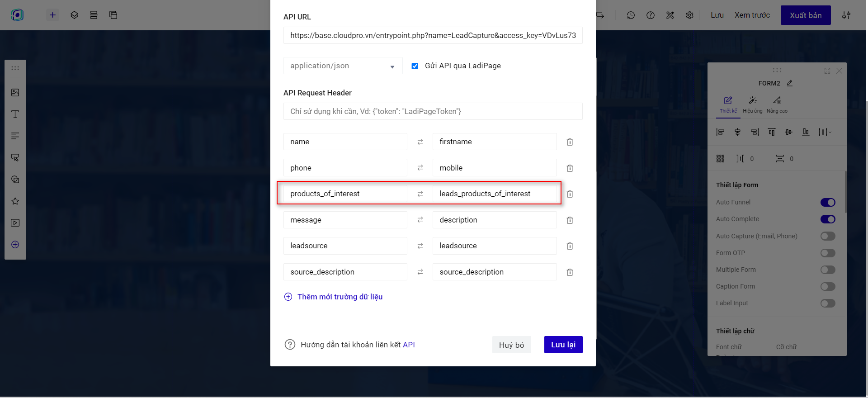Delete the products_of_interest field mapping row

[570, 194]
